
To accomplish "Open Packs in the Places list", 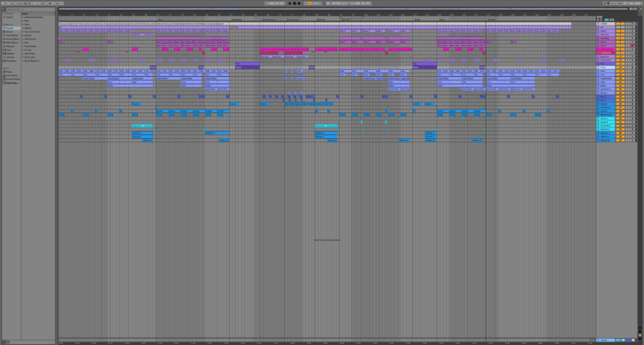I will [9, 72].
